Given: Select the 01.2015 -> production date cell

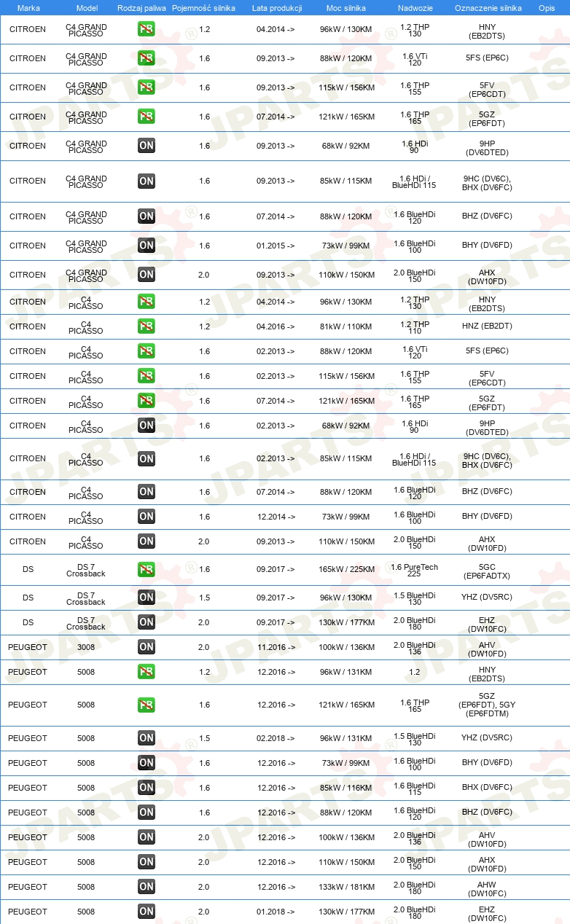Looking at the screenshot, I should point(276,246).
